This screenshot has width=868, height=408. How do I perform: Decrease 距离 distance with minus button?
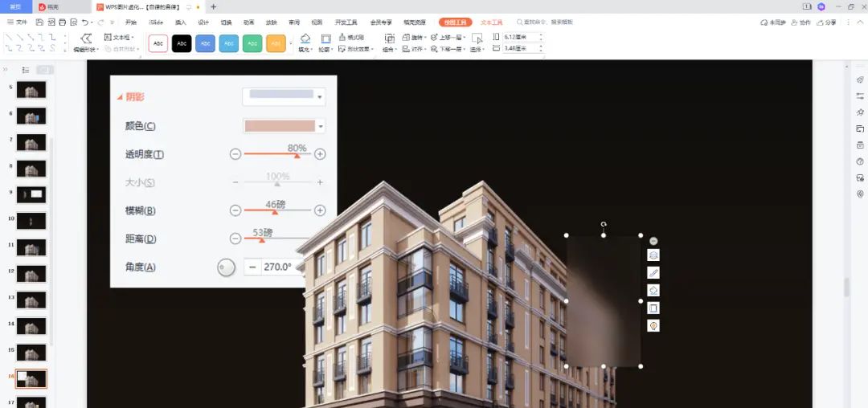[x=235, y=239]
